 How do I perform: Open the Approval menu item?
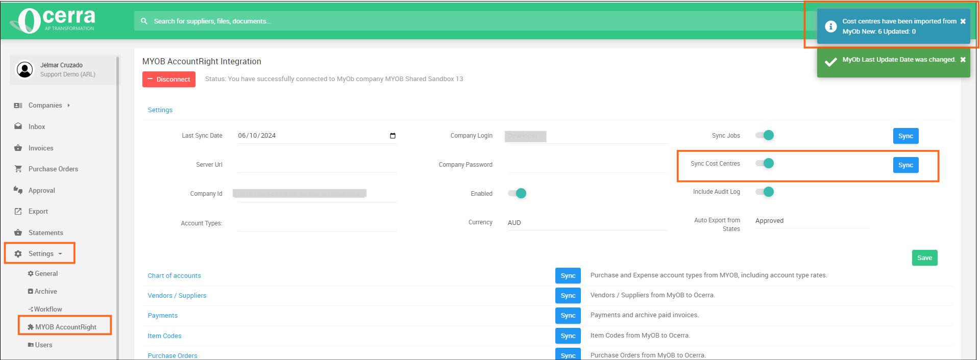[41, 190]
